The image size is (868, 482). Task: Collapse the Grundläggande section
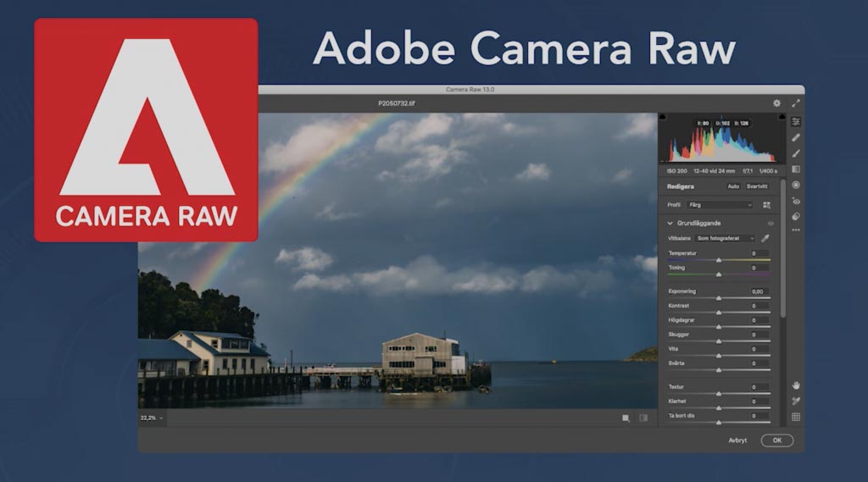coord(670,224)
